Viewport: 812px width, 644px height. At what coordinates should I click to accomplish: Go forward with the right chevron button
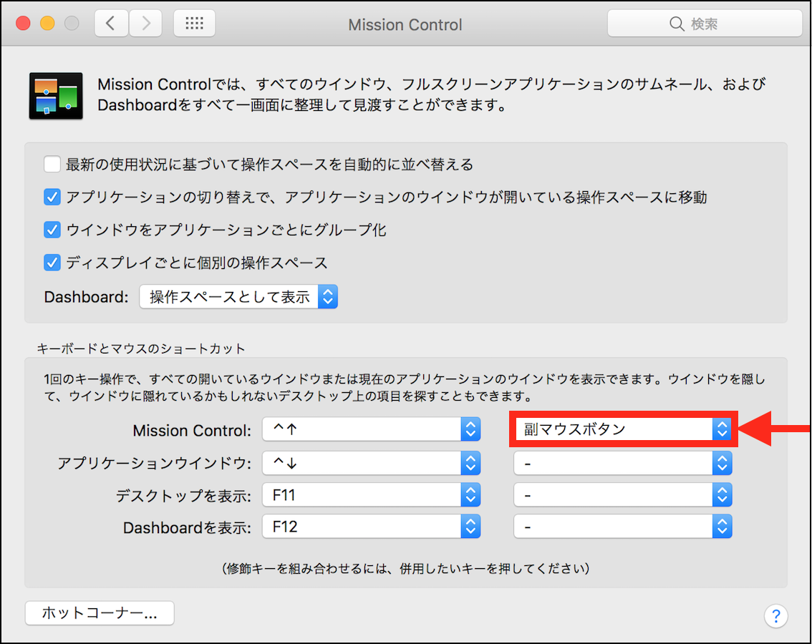pos(145,24)
